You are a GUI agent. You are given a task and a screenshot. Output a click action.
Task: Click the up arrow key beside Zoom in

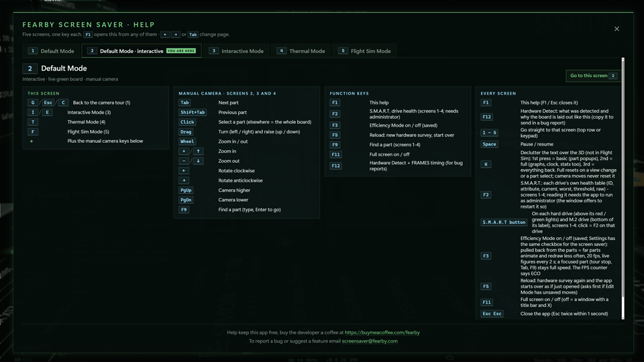click(x=198, y=151)
